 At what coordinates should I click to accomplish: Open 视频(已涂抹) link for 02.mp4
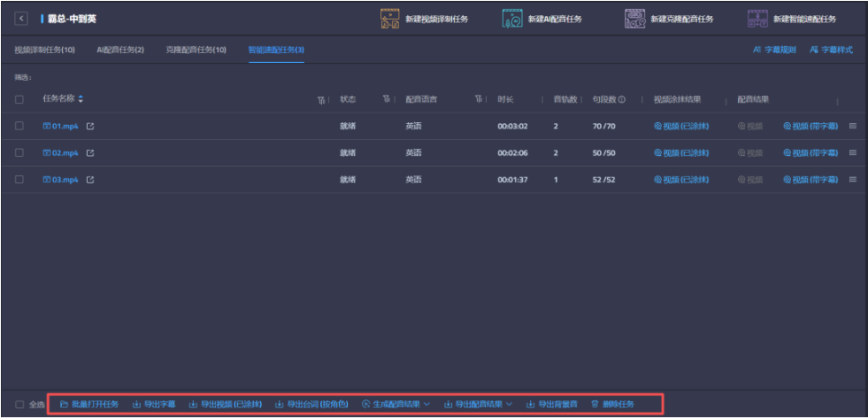pos(681,153)
